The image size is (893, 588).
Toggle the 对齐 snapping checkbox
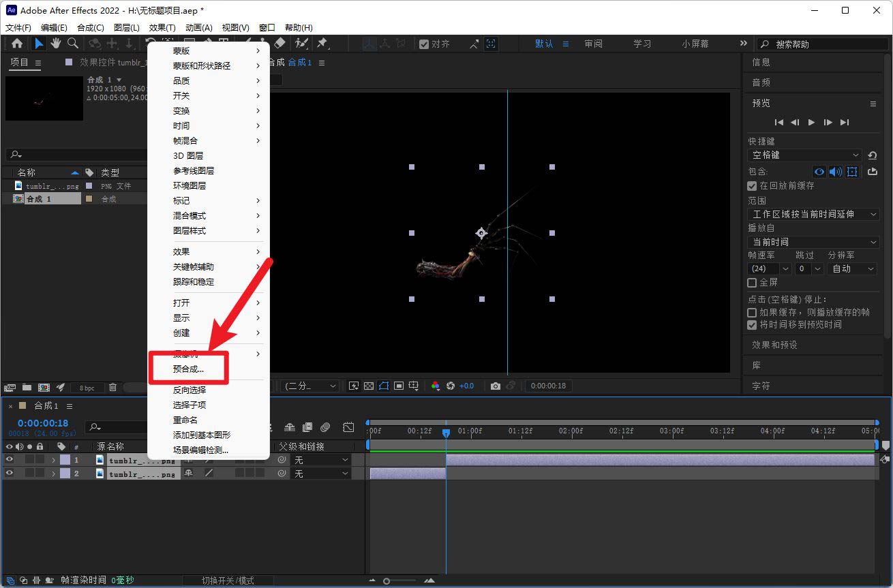424,44
